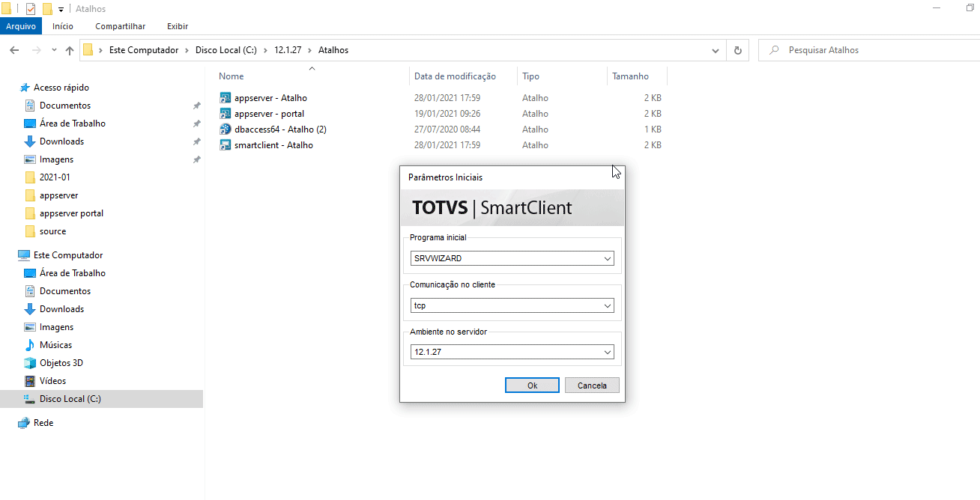Expand the address bar history dropdown

[716, 50]
